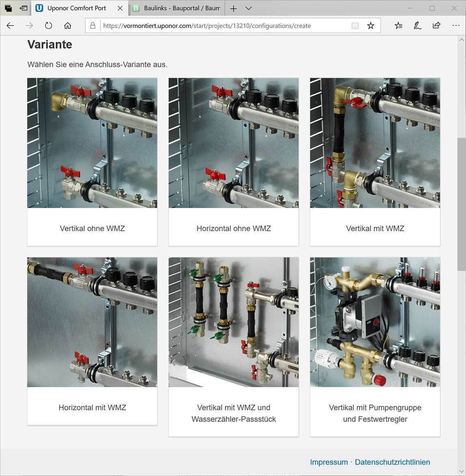Click the Share page icon
The width and height of the screenshot is (466, 476).
436,26
